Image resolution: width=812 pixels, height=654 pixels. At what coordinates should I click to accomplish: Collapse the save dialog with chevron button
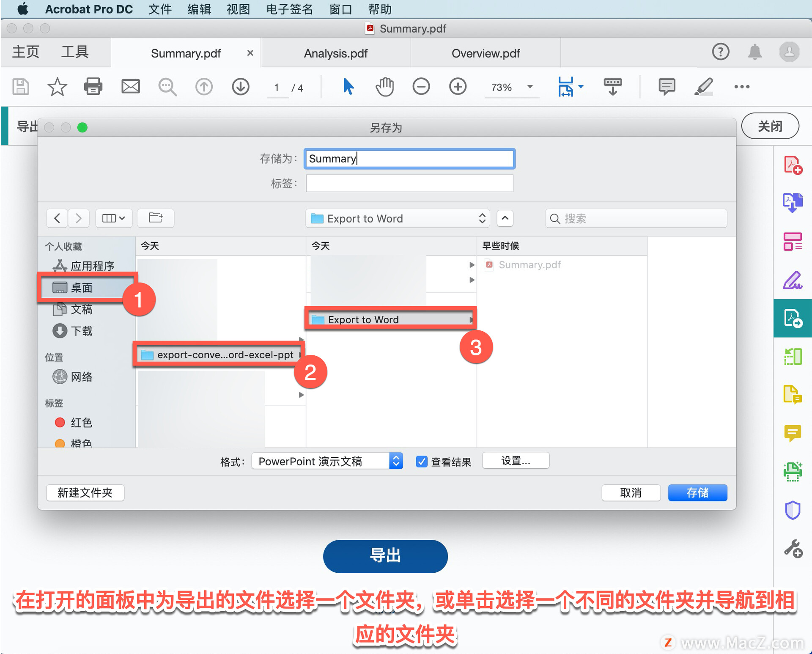tap(505, 219)
